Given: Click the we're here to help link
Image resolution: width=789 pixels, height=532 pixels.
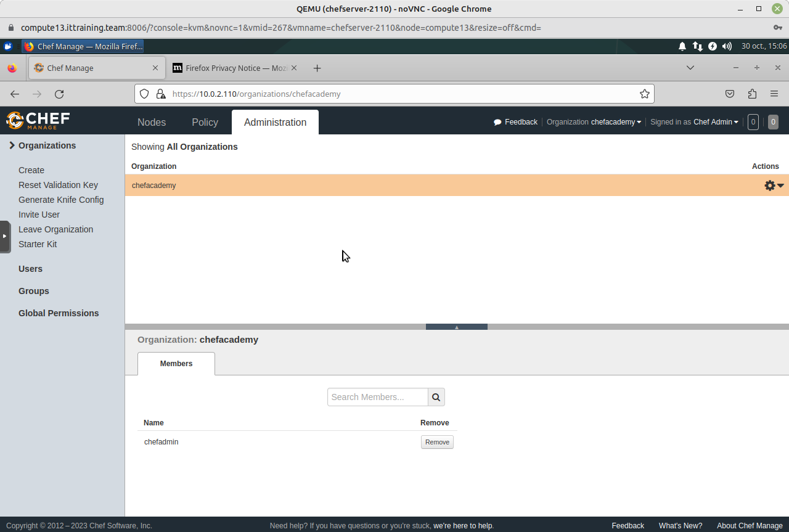Looking at the screenshot, I should [x=463, y=526].
